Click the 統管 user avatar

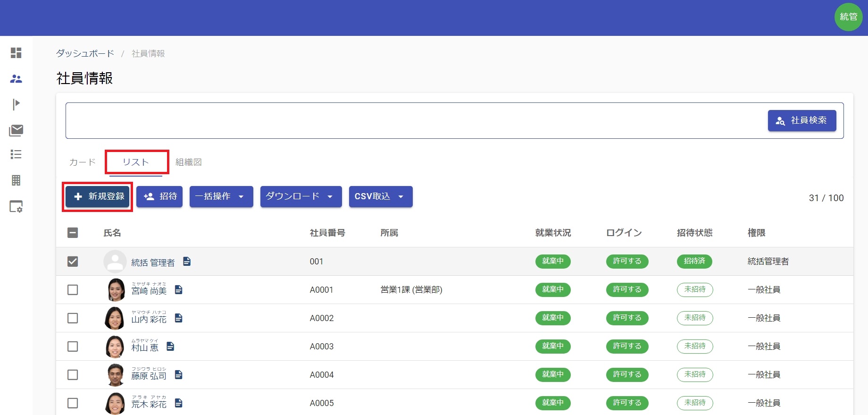point(848,17)
